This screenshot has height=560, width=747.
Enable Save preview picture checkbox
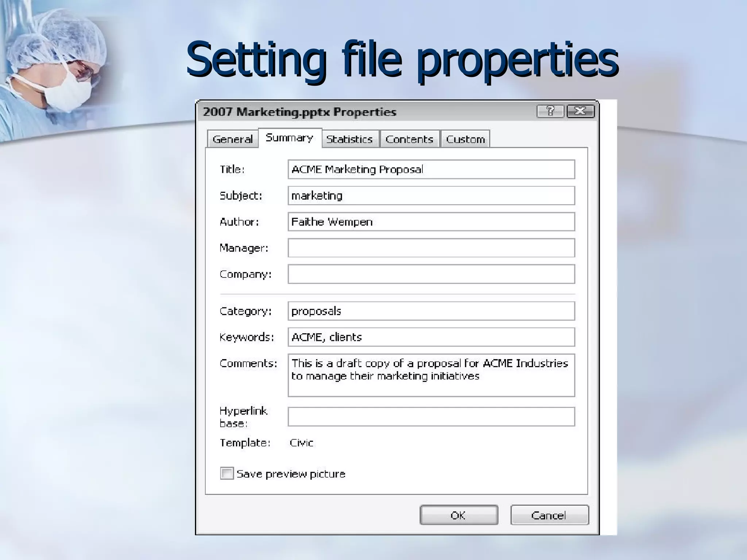(227, 473)
